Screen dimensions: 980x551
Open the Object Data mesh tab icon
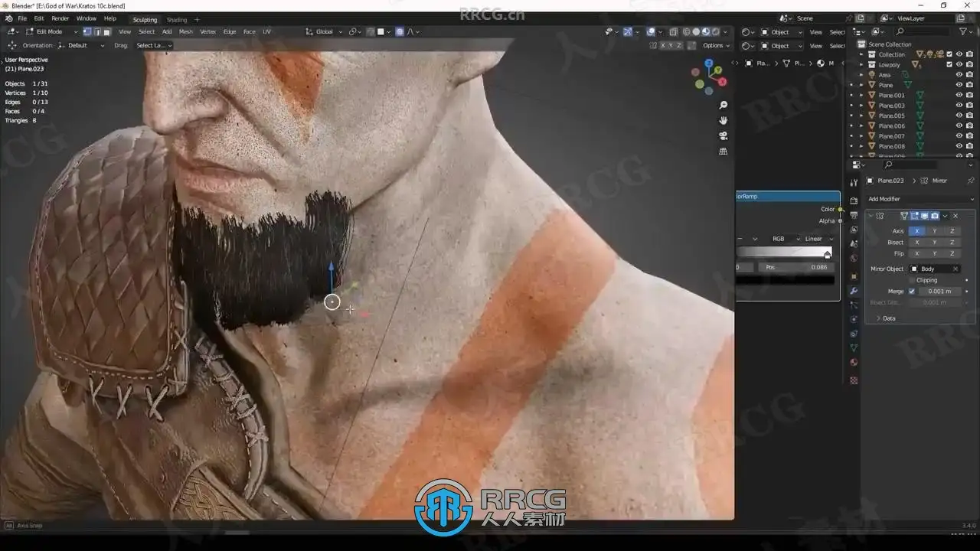(854, 348)
